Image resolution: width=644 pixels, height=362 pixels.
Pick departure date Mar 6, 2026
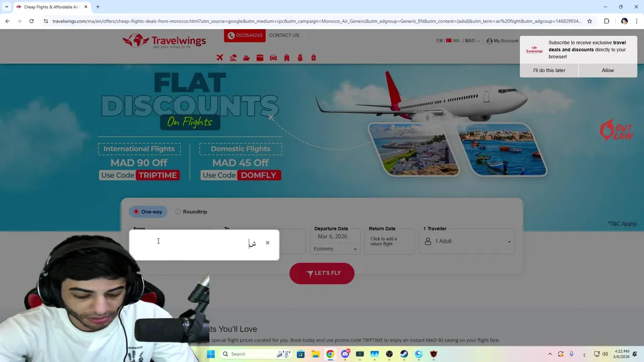point(333,236)
